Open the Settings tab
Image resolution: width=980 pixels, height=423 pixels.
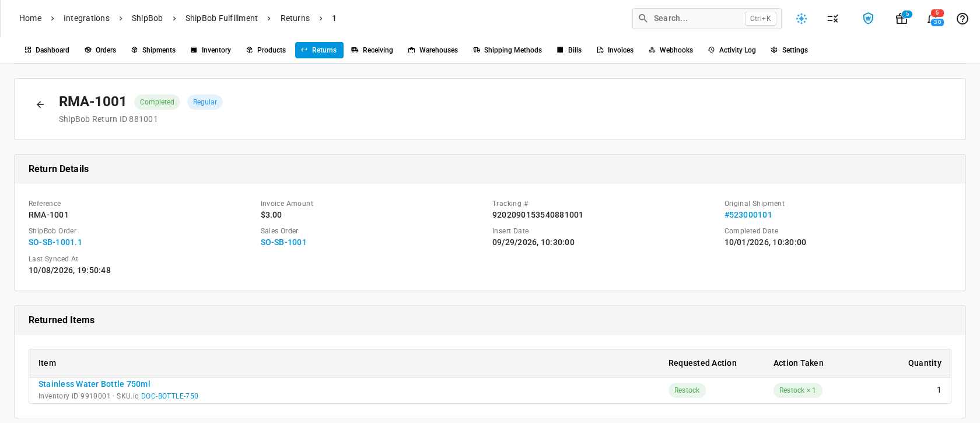pos(789,50)
